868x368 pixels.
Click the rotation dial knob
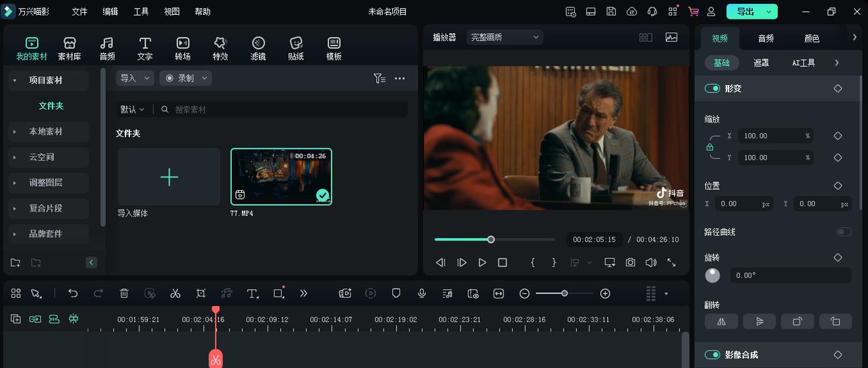tap(712, 275)
